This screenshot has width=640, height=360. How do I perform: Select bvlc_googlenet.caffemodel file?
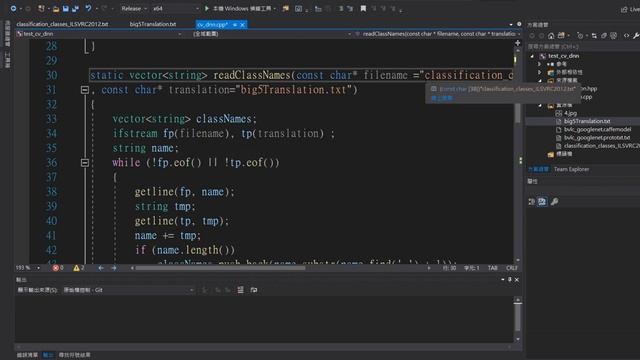coord(597,129)
